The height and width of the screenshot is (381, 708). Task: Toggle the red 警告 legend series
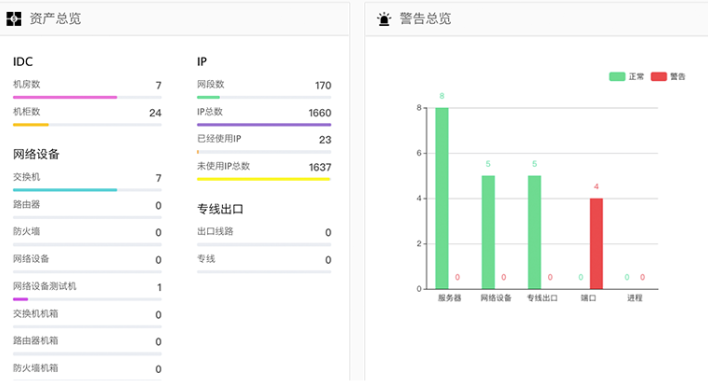click(658, 76)
